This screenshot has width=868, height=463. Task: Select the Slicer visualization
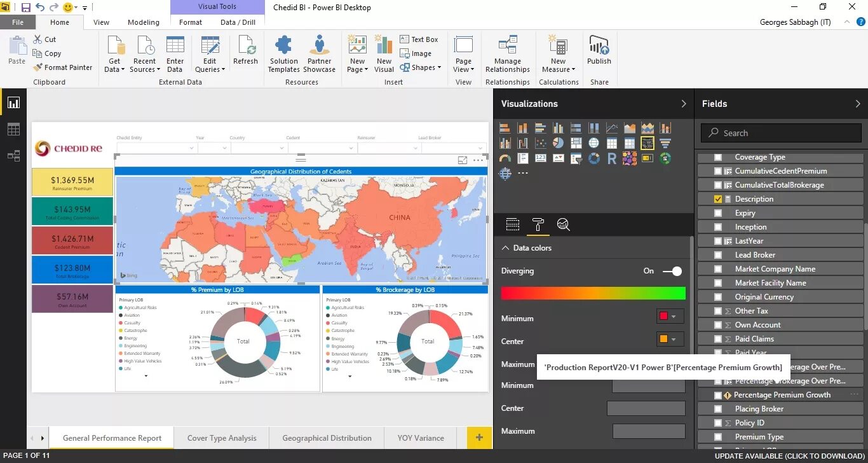point(576,158)
